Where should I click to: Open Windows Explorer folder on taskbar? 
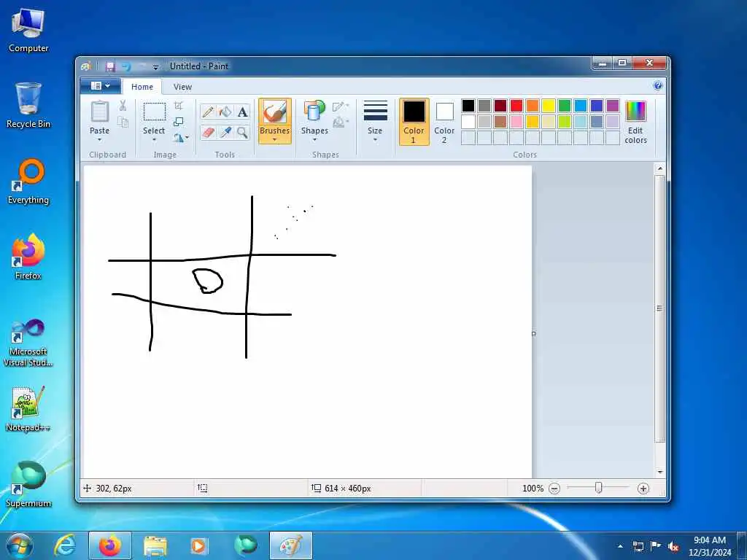(x=155, y=545)
